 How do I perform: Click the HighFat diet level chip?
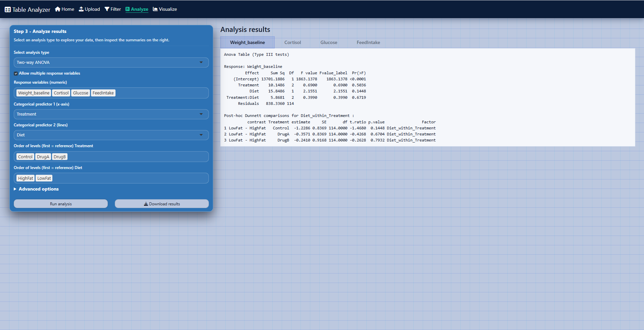[25, 178]
